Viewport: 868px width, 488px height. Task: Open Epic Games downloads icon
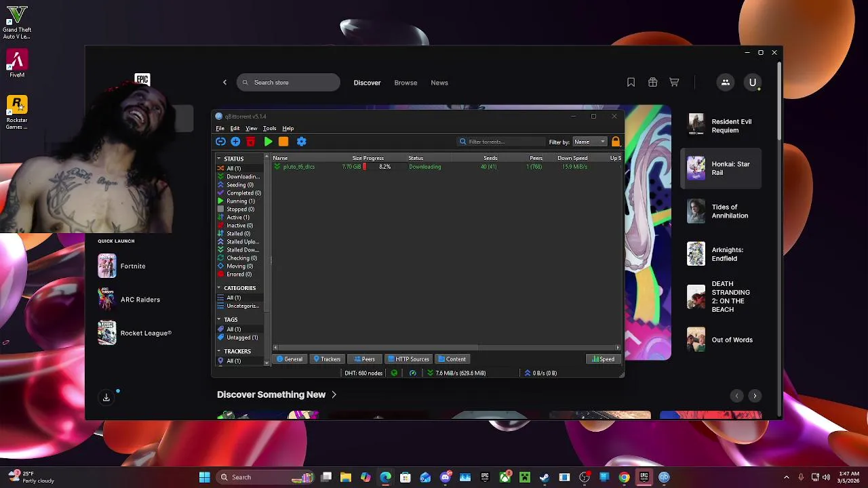pyautogui.click(x=106, y=397)
